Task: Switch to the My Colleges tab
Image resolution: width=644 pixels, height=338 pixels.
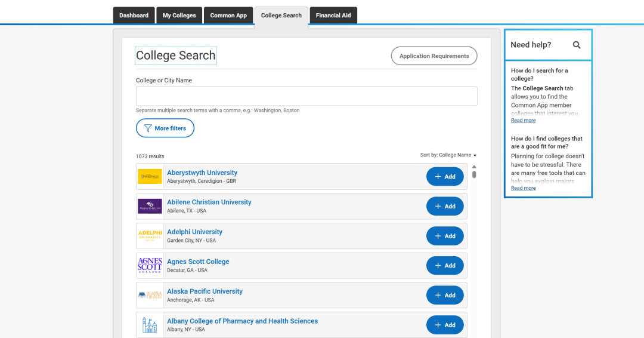Action: pyautogui.click(x=179, y=15)
